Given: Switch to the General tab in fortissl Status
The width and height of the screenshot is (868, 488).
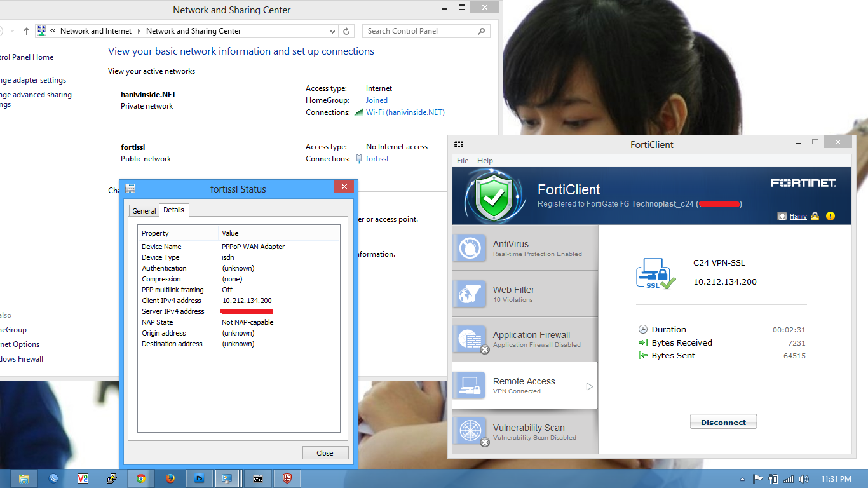Looking at the screenshot, I should [144, 211].
